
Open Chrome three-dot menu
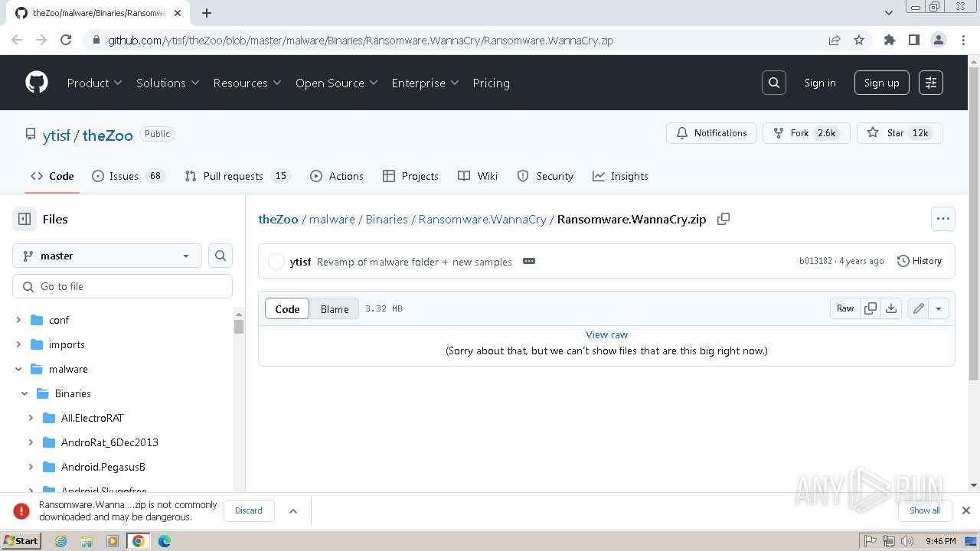click(x=963, y=40)
